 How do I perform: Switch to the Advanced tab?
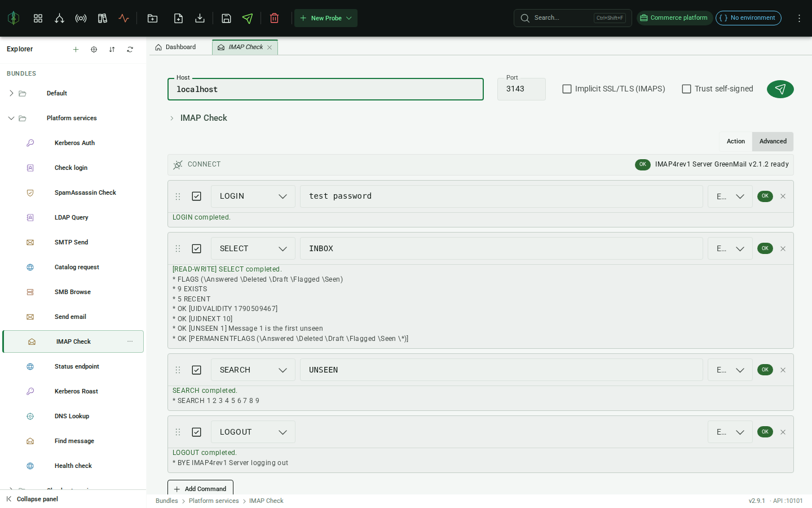773,142
